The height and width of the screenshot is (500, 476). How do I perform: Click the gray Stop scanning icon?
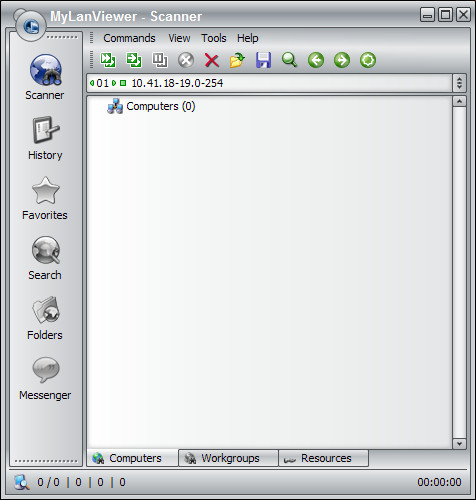click(x=186, y=60)
